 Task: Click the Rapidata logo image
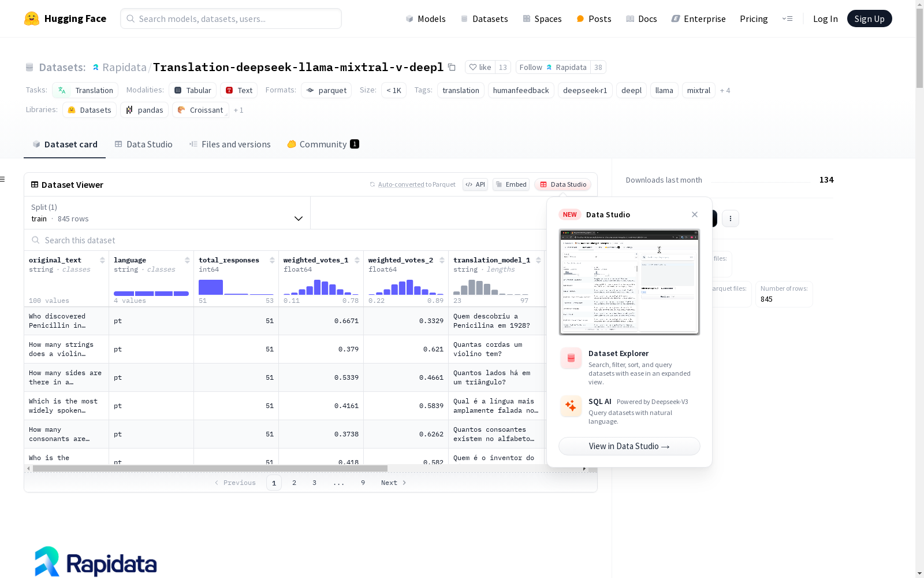click(x=96, y=562)
